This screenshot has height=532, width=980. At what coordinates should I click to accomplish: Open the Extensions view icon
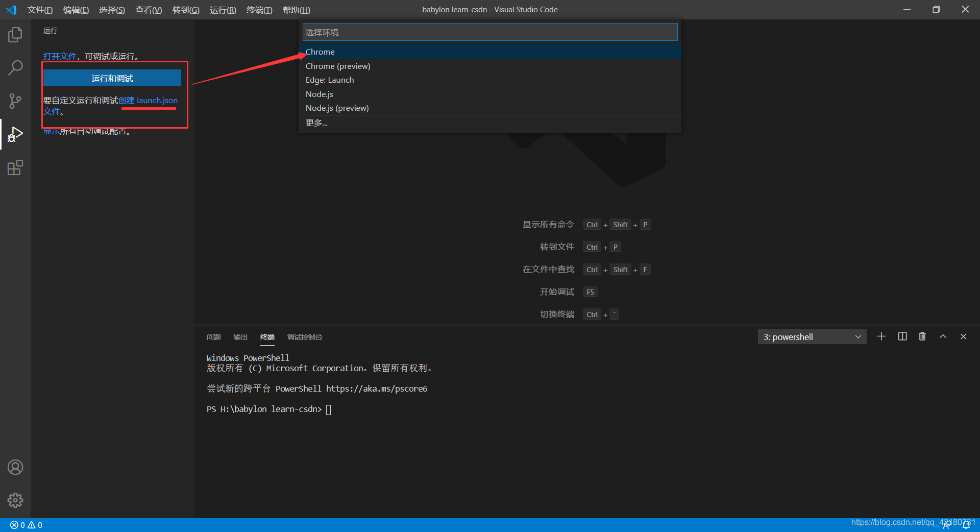click(15, 167)
